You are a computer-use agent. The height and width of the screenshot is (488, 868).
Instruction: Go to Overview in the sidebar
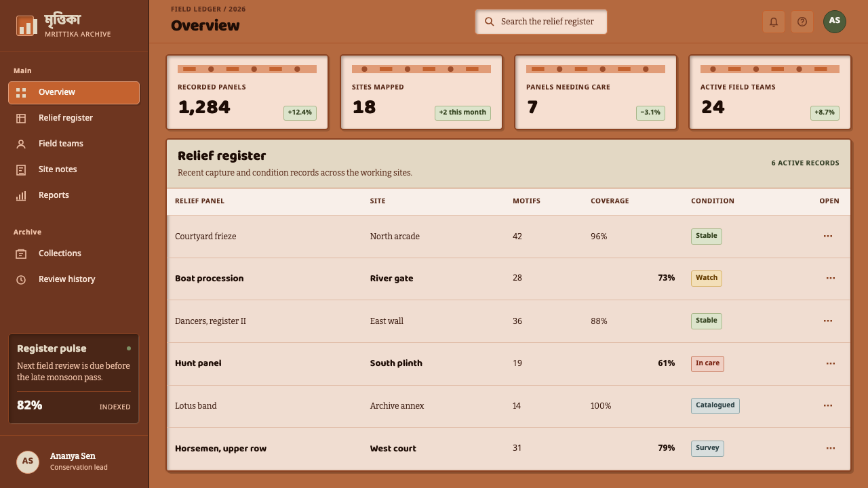click(x=74, y=93)
